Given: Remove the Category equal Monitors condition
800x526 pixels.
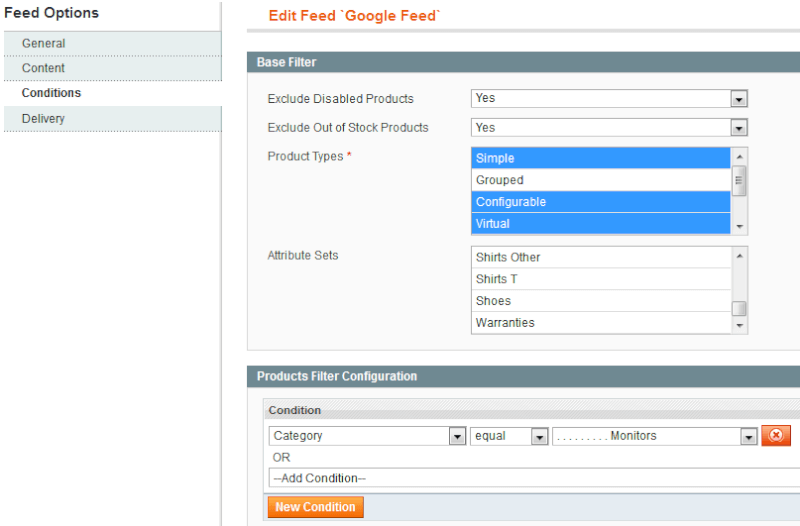Looking at the screenshot, I should 776,435.
